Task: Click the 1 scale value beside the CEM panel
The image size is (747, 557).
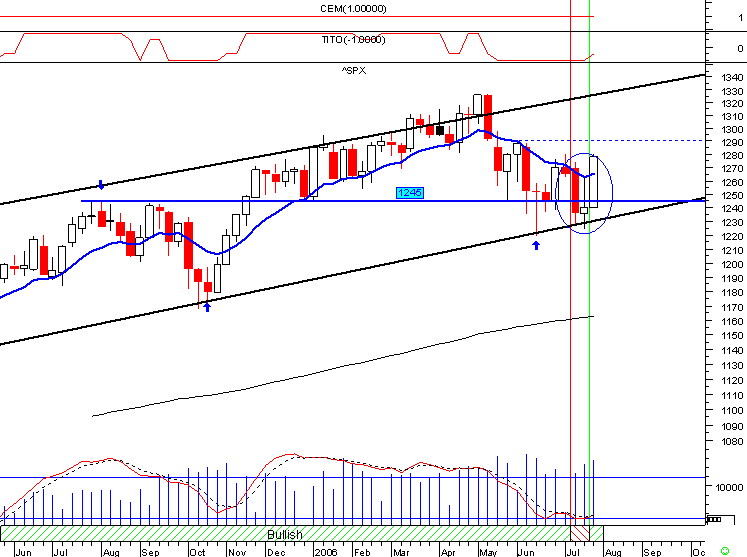Action: (x=740, y=18)
